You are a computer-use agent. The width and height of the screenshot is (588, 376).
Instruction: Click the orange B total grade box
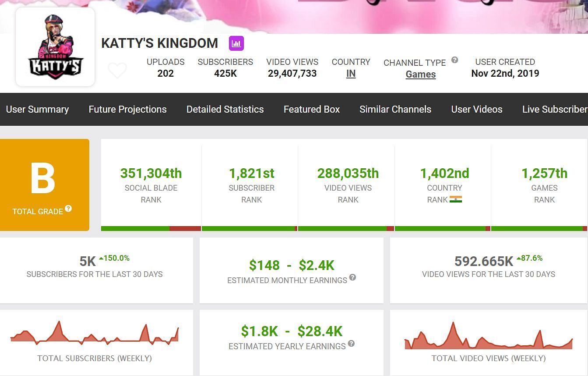pyautogui.click(x=45, y=185)
